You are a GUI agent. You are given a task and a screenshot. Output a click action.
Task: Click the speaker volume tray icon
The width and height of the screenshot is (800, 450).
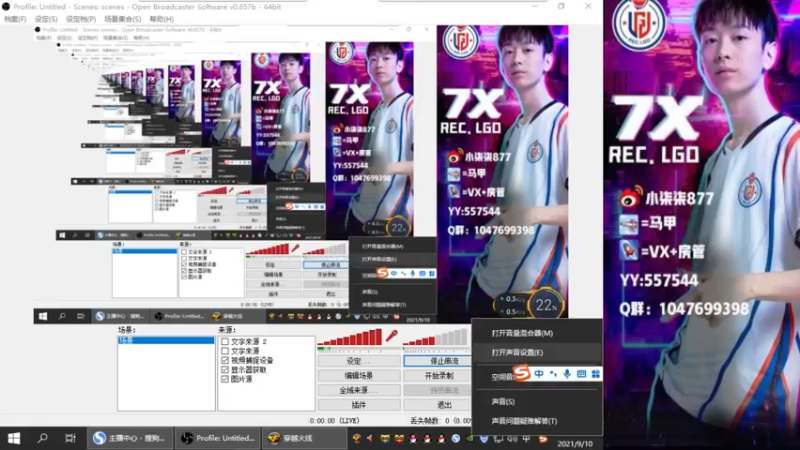512,439
